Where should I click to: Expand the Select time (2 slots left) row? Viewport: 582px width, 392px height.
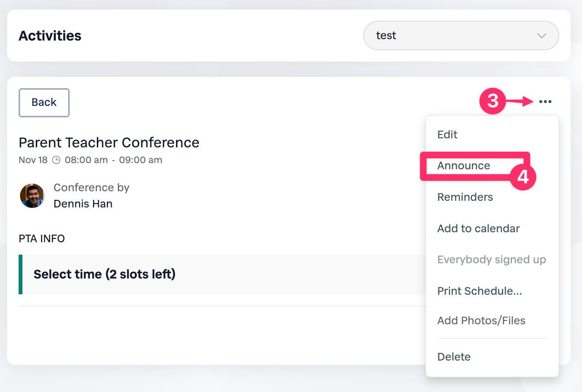tap(104, 274)
